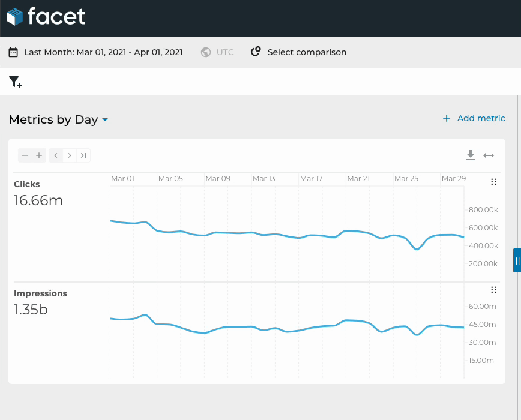Change the UTC timezone setting

point(225,52)
